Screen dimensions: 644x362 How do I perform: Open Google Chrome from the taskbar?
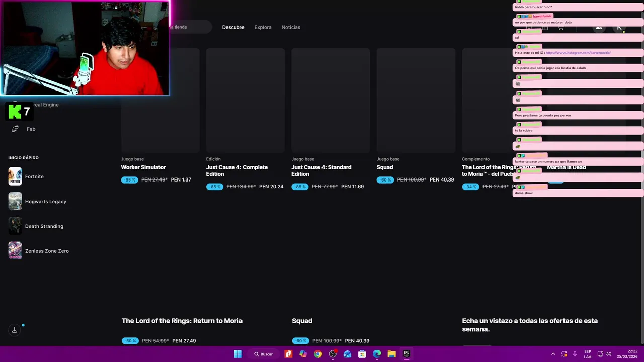(318, 354)
